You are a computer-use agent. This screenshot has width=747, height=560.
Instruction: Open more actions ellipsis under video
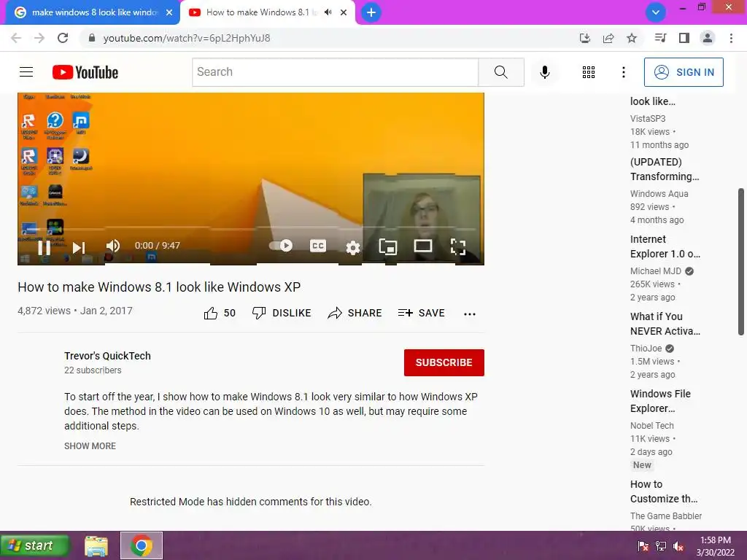470,314
